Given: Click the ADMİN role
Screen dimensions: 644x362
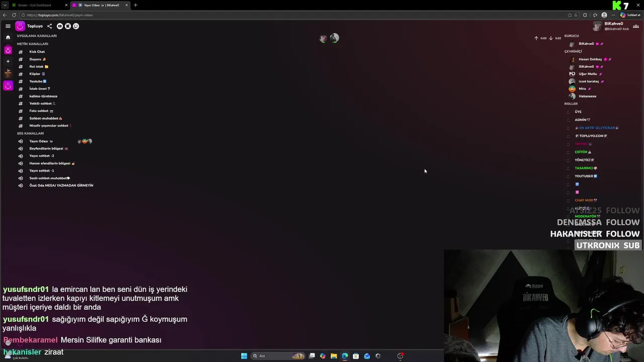Looking at the screenshot, I should click(582, 120).
